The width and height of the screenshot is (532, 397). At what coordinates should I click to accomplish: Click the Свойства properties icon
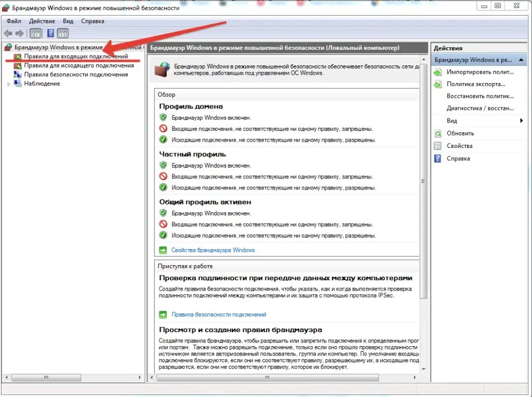438,146
